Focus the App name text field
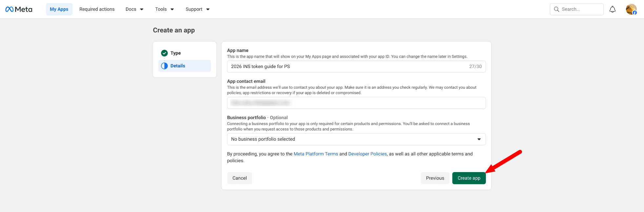Image resolution: width=644 pixels, height=212 pixels. [x=348, y=66]
